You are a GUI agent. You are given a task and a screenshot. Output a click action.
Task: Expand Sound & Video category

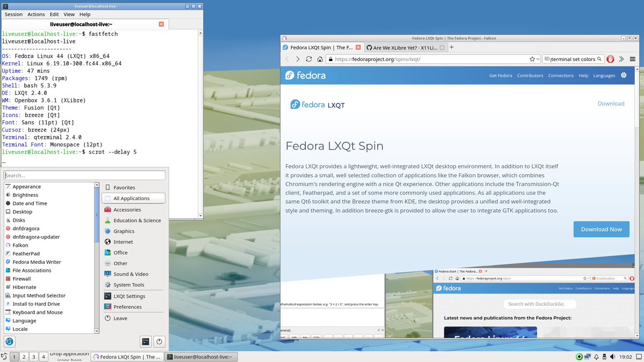(x=134, y=274)
